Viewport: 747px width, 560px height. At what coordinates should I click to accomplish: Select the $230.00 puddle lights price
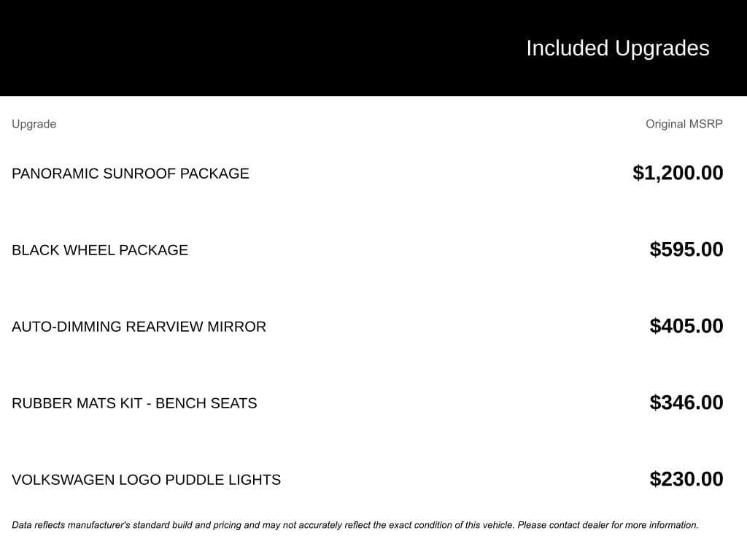(686, 479)
